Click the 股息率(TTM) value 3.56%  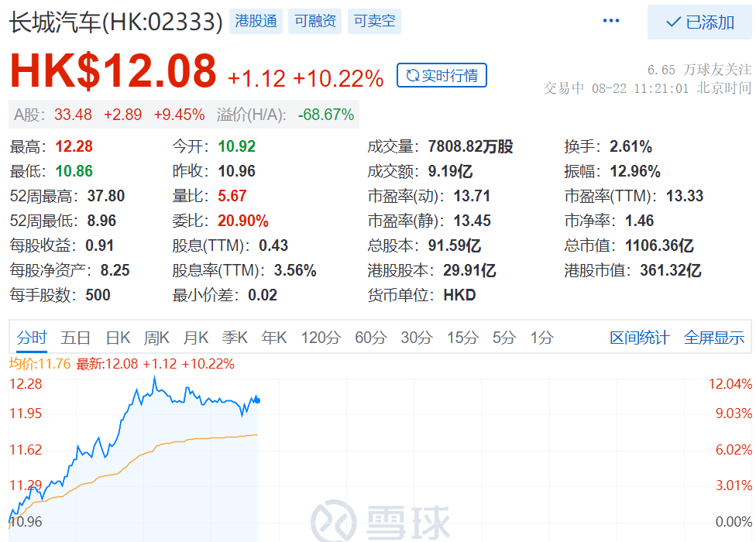click(295, 270)
